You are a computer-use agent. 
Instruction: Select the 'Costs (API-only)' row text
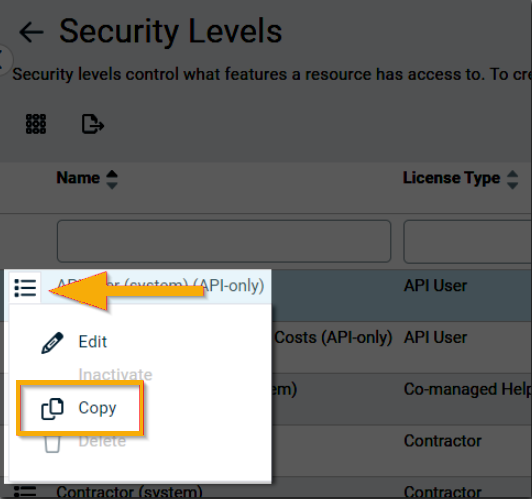tap(333, 338)
